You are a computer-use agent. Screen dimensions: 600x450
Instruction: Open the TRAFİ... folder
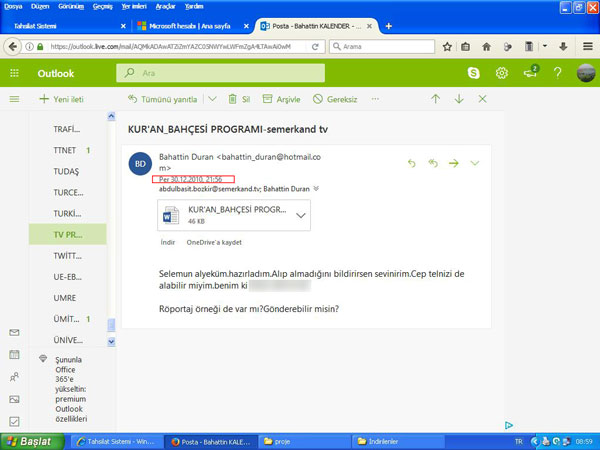pos(67,129)
